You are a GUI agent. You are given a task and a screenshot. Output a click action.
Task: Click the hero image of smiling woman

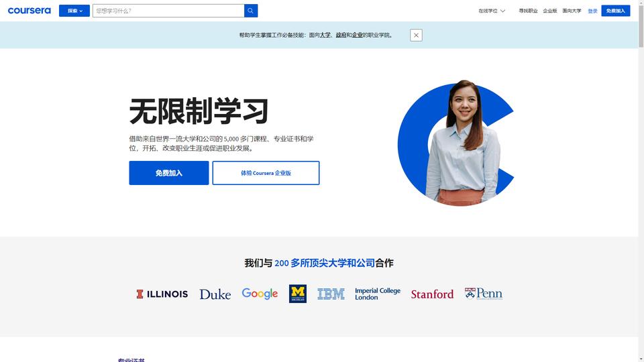(456, 143)
